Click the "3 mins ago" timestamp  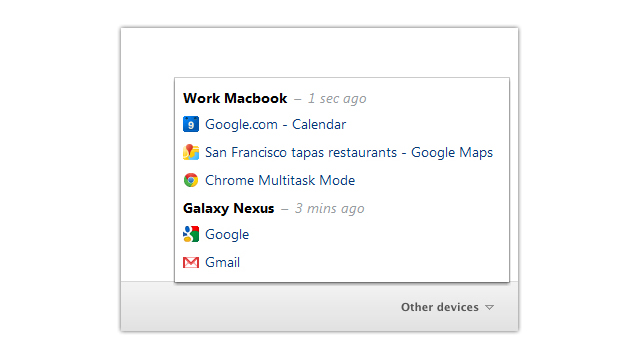coord(329,209)
